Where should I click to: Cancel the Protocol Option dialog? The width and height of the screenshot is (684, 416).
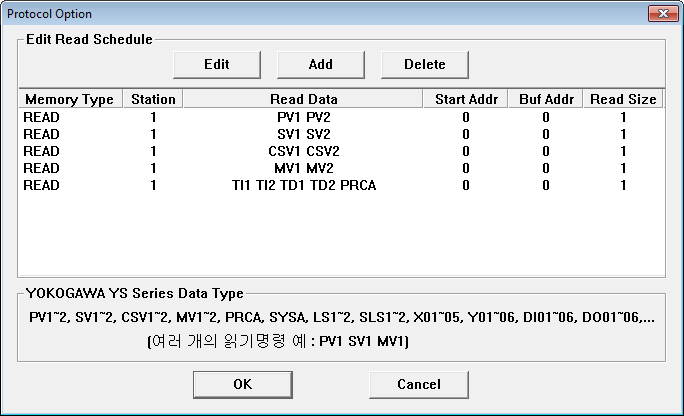[419, 384]
